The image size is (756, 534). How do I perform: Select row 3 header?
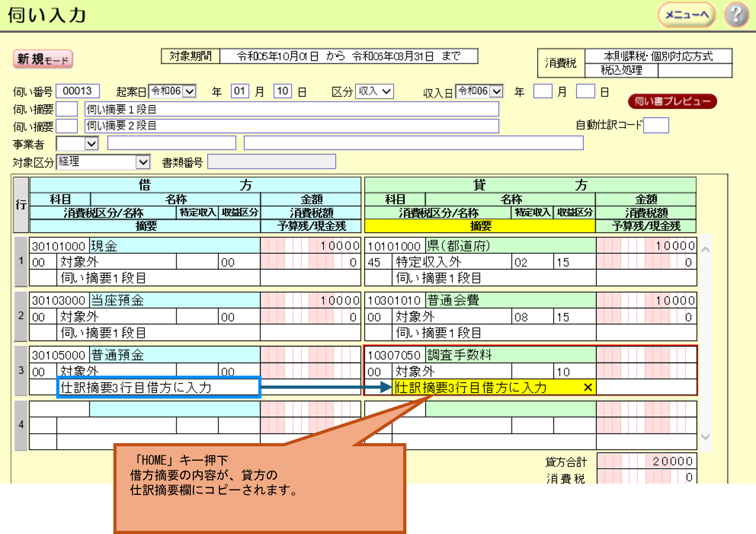[x=21, y=371]
